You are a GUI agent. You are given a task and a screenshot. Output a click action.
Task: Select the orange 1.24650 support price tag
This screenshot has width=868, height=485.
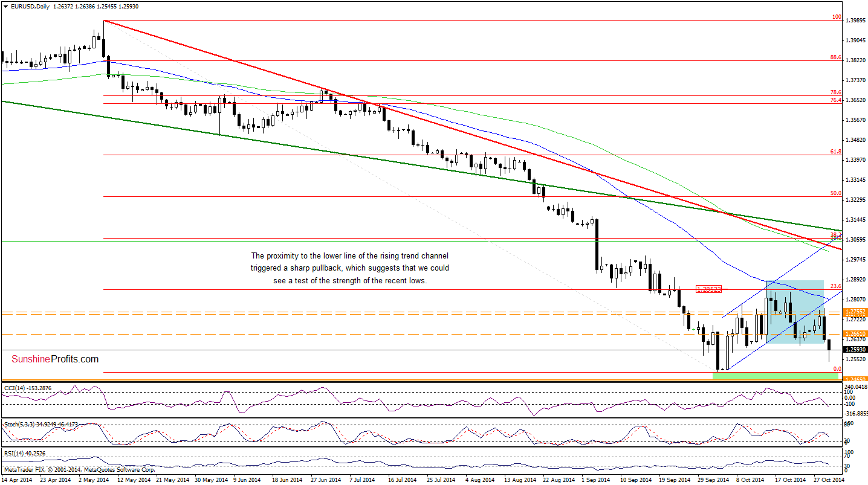855,379
